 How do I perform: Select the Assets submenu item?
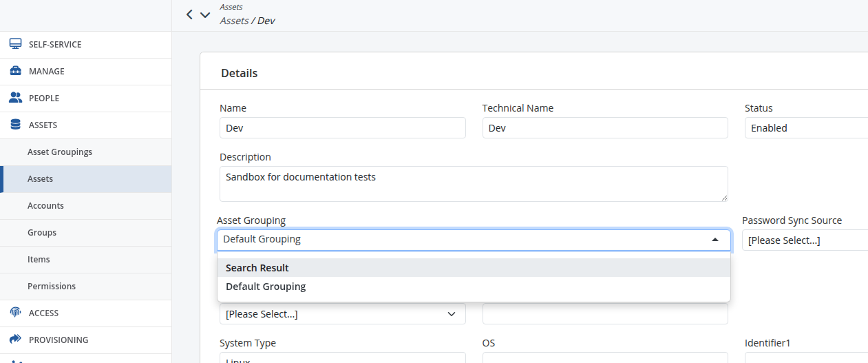coord(85,178)
